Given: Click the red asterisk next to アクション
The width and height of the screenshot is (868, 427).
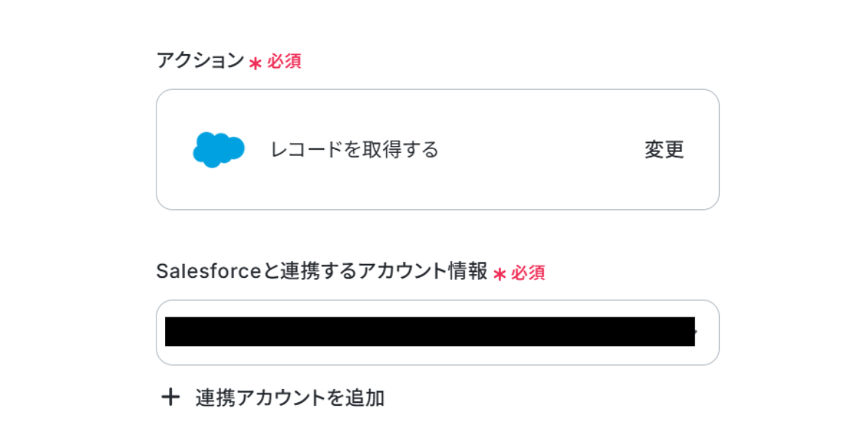Looking at the screenshot, I should pyautogui.click(x=254, y=64).
